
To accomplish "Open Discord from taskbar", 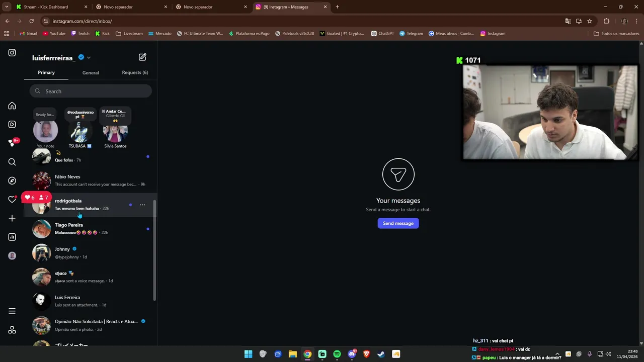I will point(352,354).
